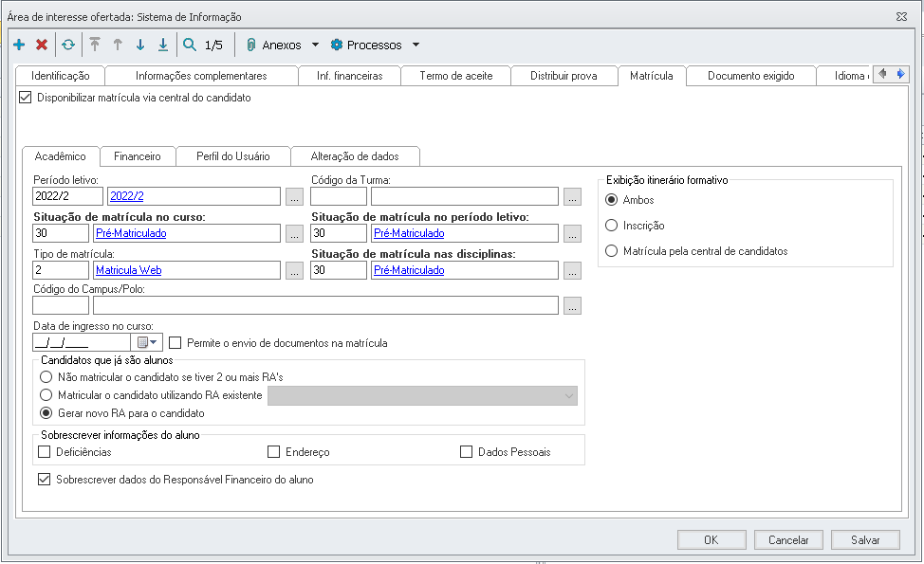Image resolution: width=924 pixels, height=564 pixels.
Task: Uncheck Sobrescrever dados do Responsável Financeiro
Action: [x=45, y=480]
